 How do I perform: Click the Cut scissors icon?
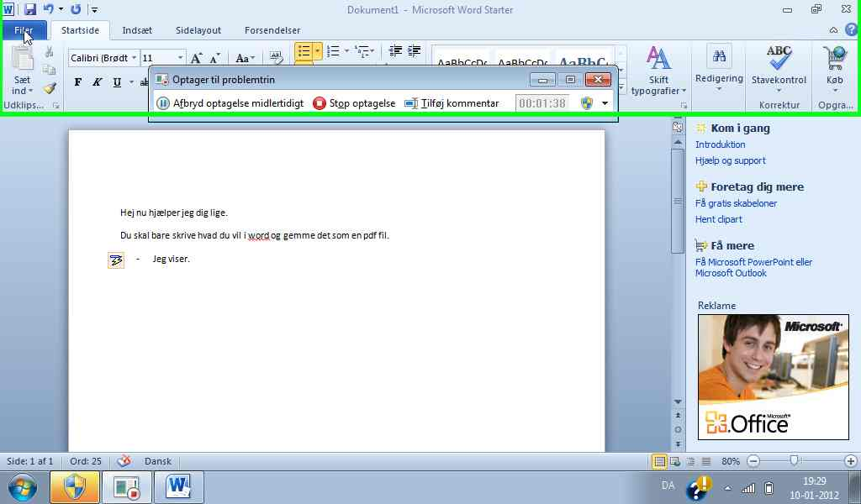point(50,52)
